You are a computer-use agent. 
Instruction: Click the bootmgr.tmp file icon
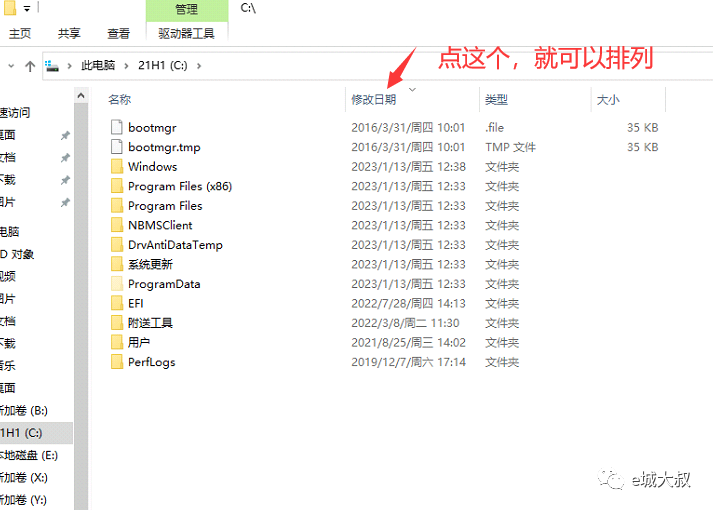pyautogui.click(x=117, y=147)
